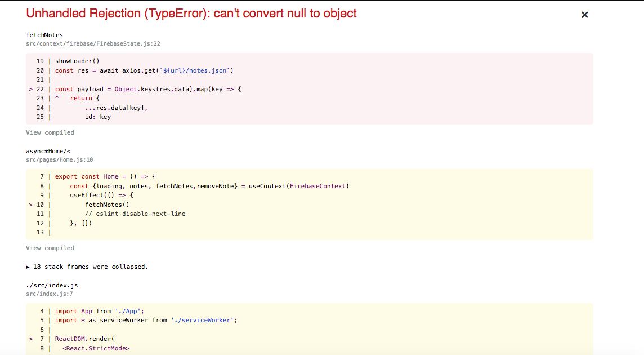This screenshot has width=644, height=355.
Task: Open src/context/firebase/FirebaseState.js:22 file link
Action: click(x=93, y=43)
